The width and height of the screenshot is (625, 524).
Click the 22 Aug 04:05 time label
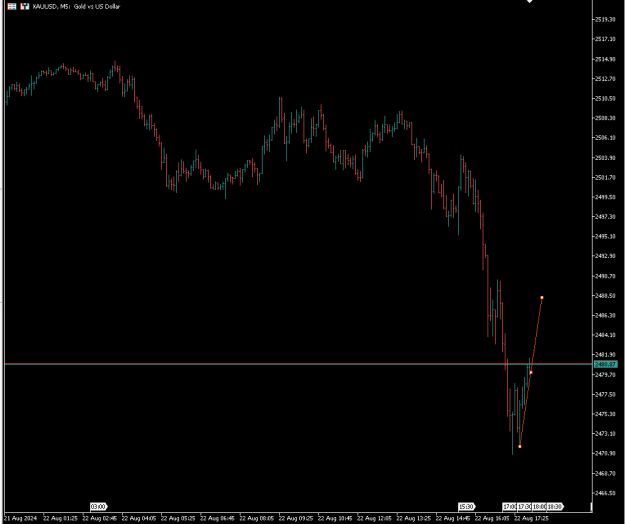[139, 518]
